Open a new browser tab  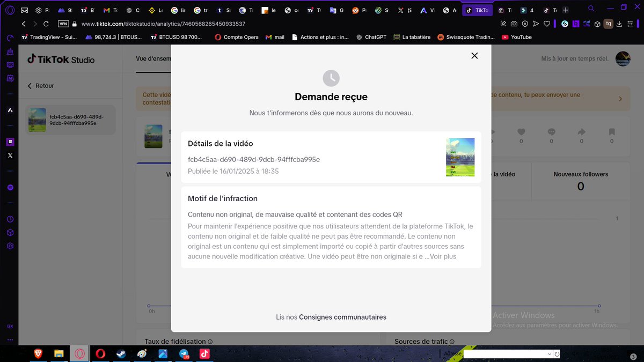point(565,10)
